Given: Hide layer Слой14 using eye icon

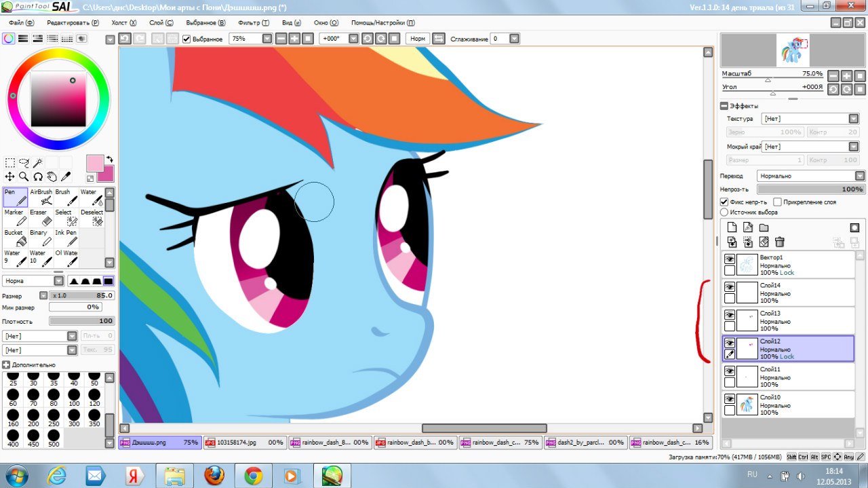Looking at the screenshot, I should coord(730,287).
